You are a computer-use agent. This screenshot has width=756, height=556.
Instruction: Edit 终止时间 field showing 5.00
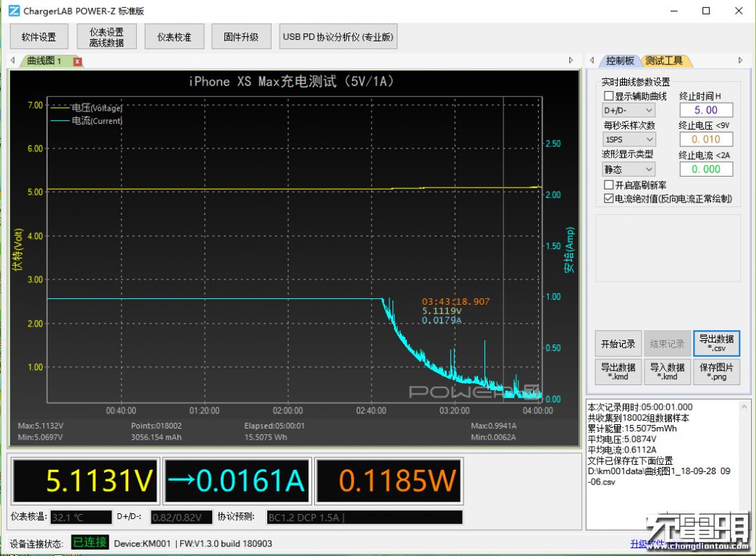coord(706,110)
